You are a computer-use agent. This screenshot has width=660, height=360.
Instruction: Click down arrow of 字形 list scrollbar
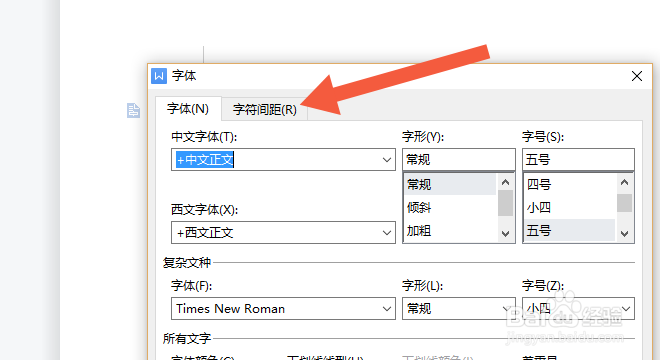coord(506,234)
